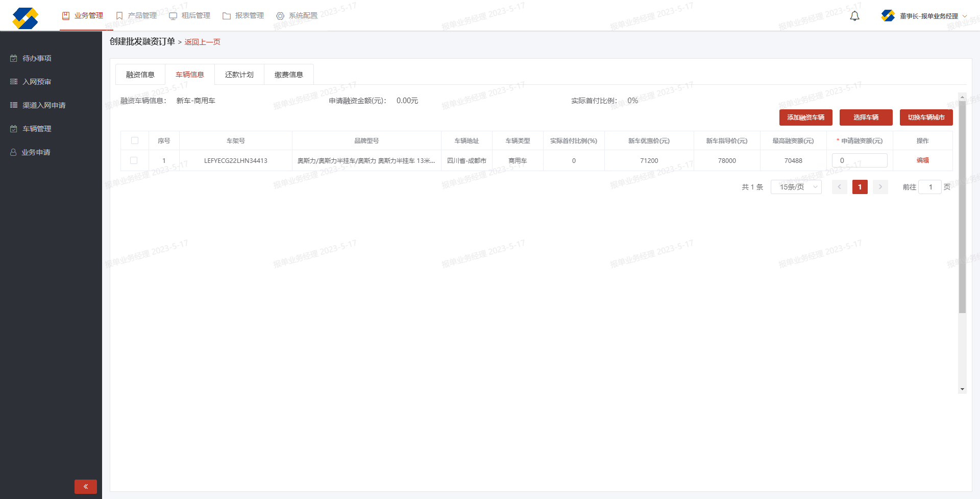The image size is (980, 499).
Task: Click the next page arrow in pagination
Action: (880, 187)
